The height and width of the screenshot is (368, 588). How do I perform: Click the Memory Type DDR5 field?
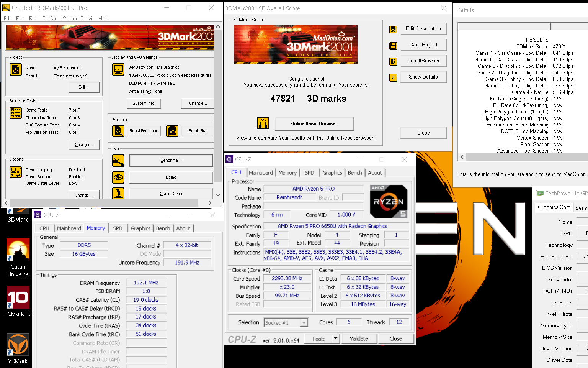[x=84, y=245]
